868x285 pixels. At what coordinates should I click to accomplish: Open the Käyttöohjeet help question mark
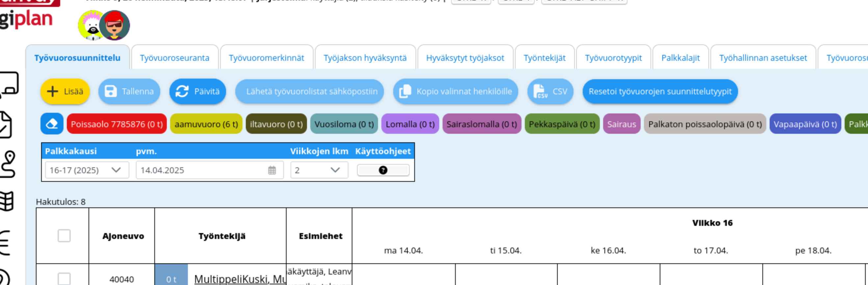tap(383, 170)
